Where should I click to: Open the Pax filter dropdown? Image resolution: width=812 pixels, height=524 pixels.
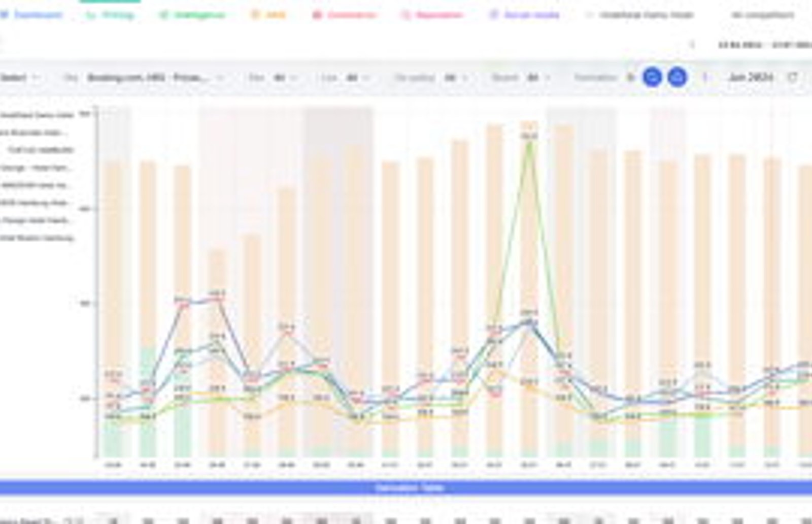tap(272, 78)
